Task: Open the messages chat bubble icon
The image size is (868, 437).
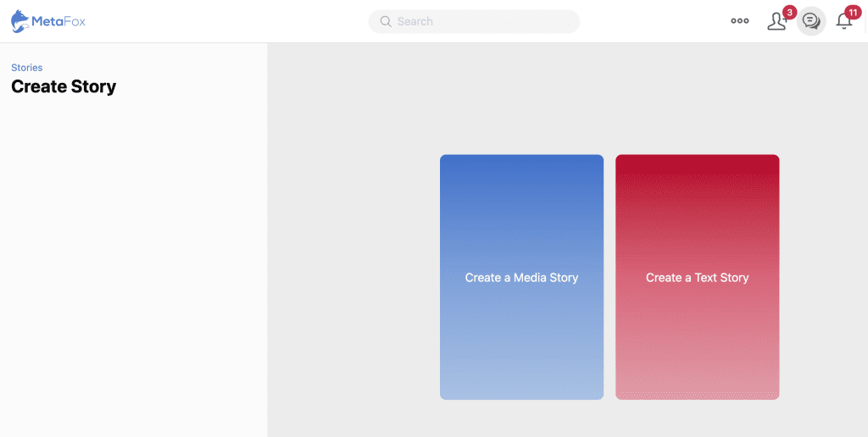Action: (x=811, y=21)
